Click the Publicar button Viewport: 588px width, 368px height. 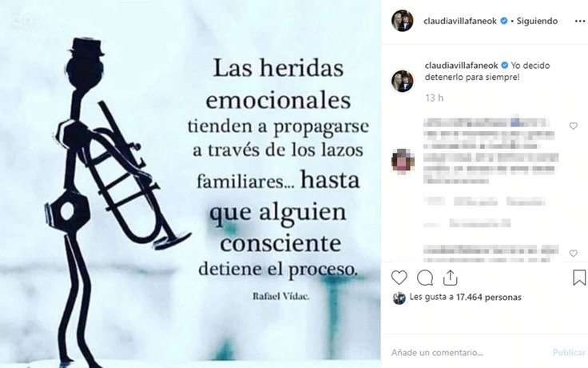point(570,352)
